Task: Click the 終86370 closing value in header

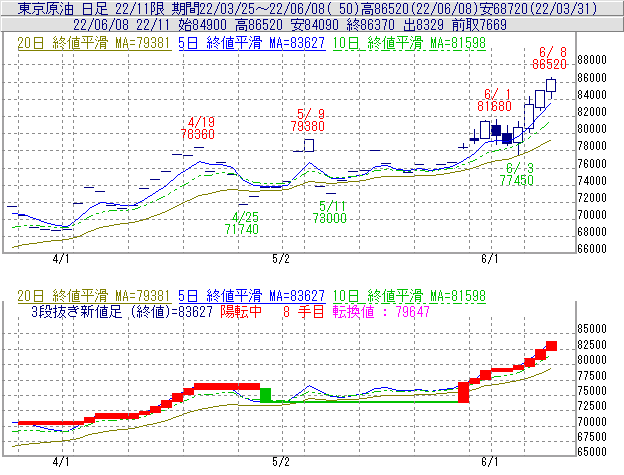Action: click(370, 25)
